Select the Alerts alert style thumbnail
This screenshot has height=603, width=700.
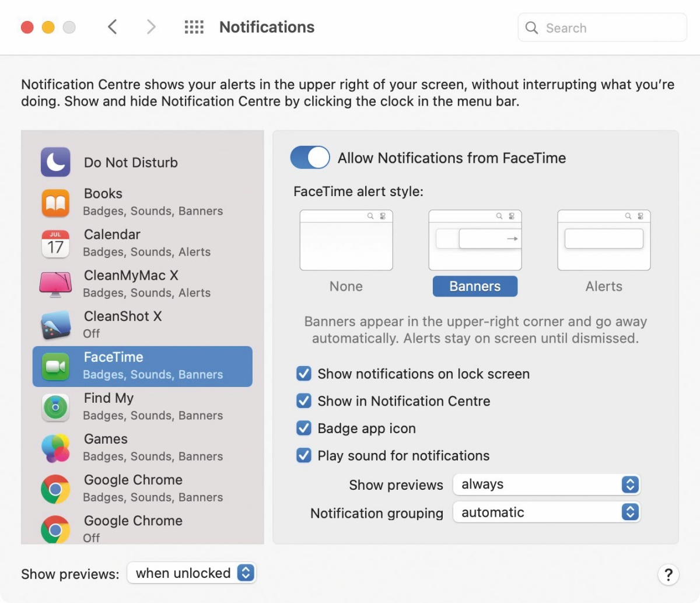[x=604, y=240]
